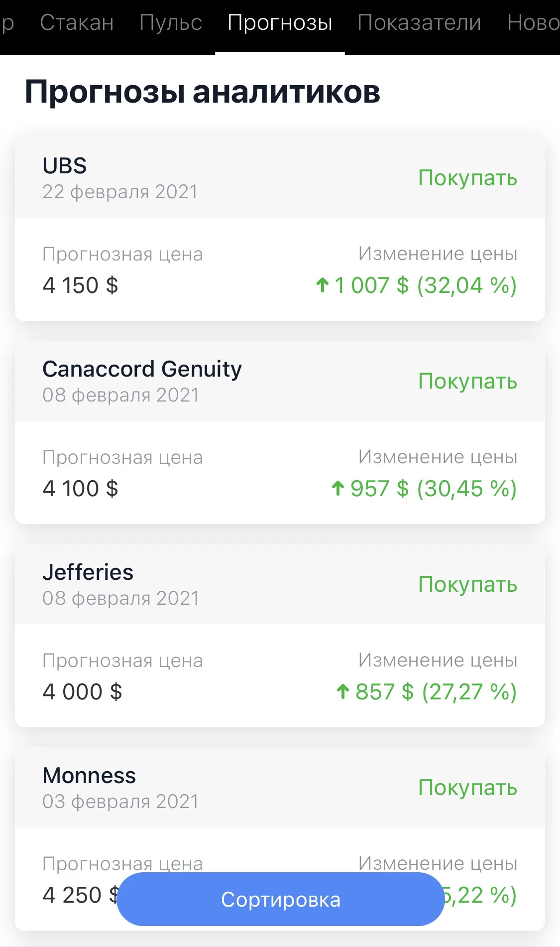Open the Monness forecast card header
Image resolution: width=560 pixels, height=947 pixels.
pyautogui.click(x=280, y=788)
